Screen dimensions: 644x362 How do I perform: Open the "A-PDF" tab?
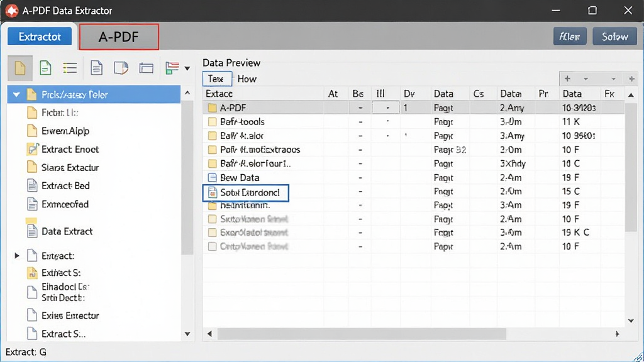(x=119, y=37)
